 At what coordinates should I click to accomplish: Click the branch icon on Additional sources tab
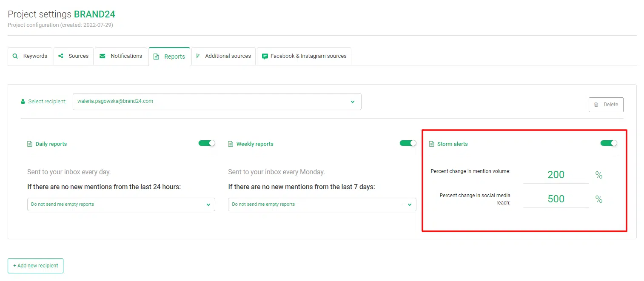pyautogui.click(x=198, y=56)
